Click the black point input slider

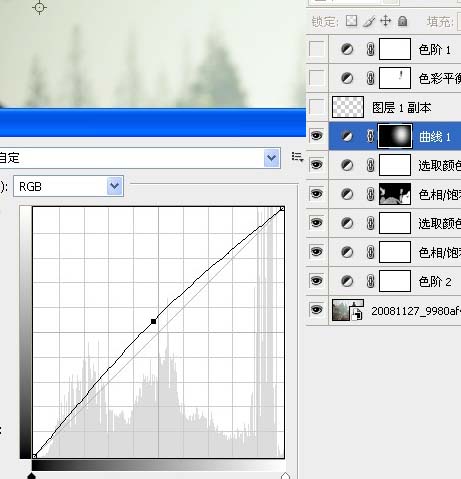tap(31, 475)
